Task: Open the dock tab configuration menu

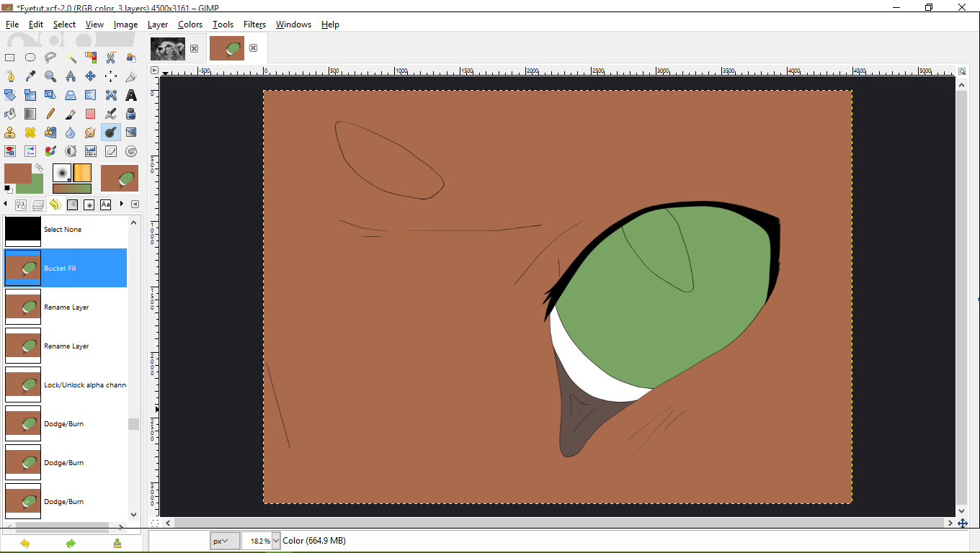Action: (x=135, y=204)
